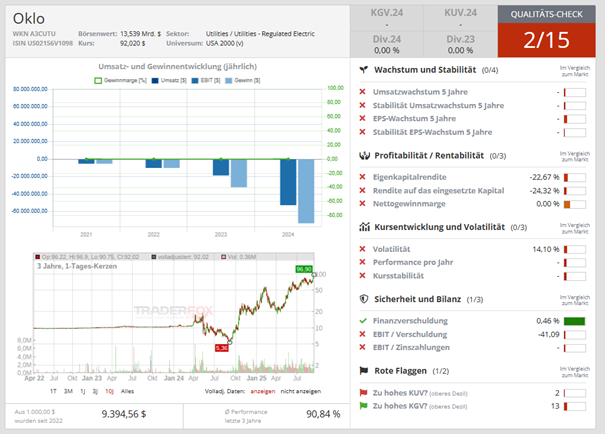Click the Sicherheit und Bilanz shield icon

click(x=363, y=299)
